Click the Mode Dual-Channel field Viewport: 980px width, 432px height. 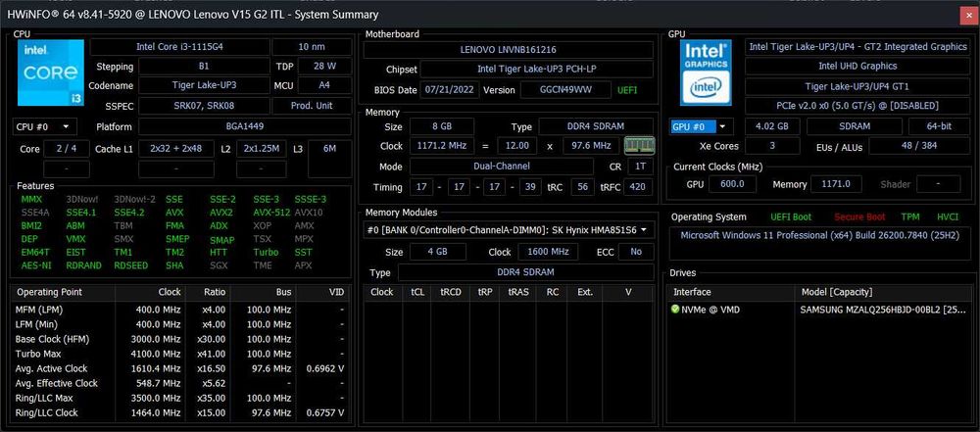tap(501, 167)
